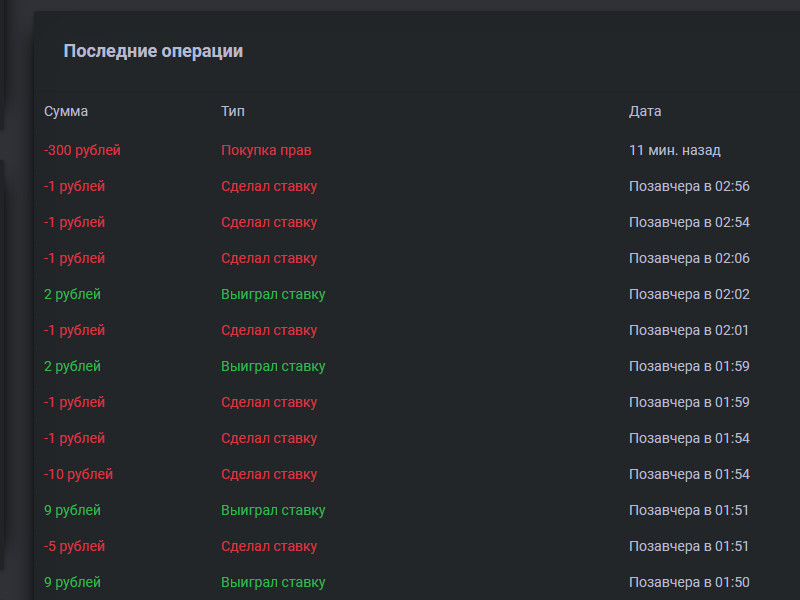Click the "Последние операции" heading
This screenshot has height=600, width=800.
[x=153, y=51]
